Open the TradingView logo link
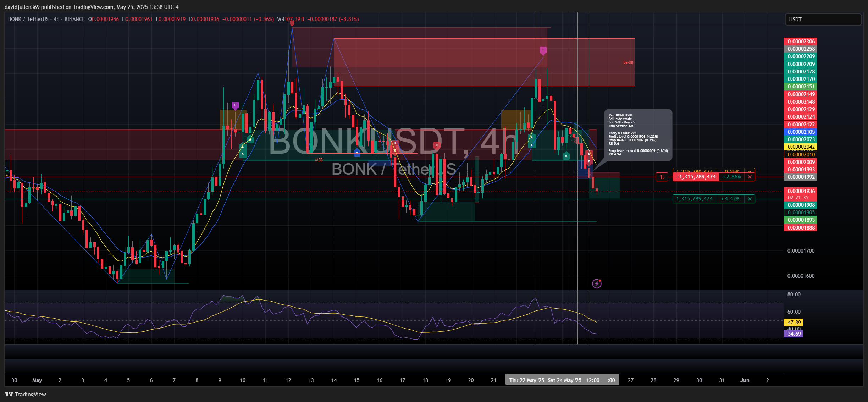868x402 pixels. click(26, 394)
